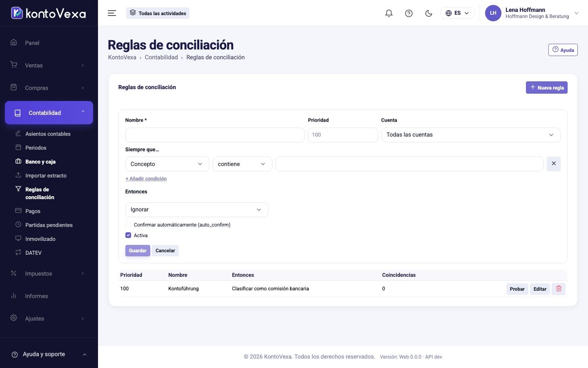Expand the Impuestos sidebar menu
588x368 pixels.
point(49,273)
